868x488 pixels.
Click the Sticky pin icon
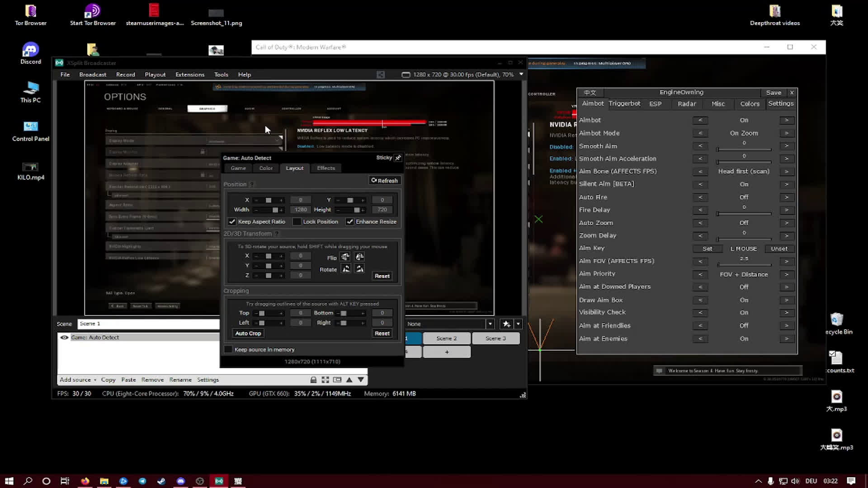tap(398, 158)
